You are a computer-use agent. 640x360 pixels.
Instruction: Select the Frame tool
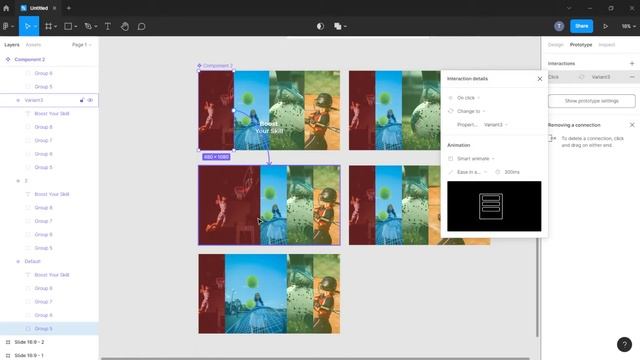click(x=48, y=26)
